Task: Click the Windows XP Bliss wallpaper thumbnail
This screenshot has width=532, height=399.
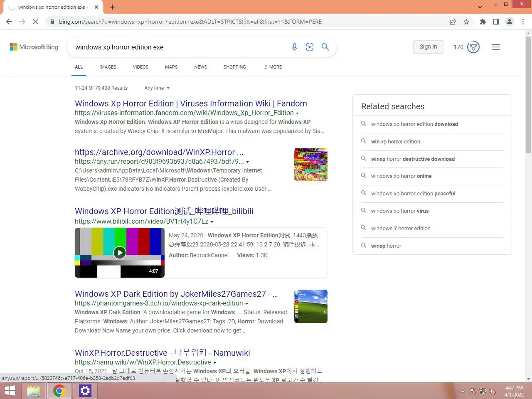Action: [311, 306]
